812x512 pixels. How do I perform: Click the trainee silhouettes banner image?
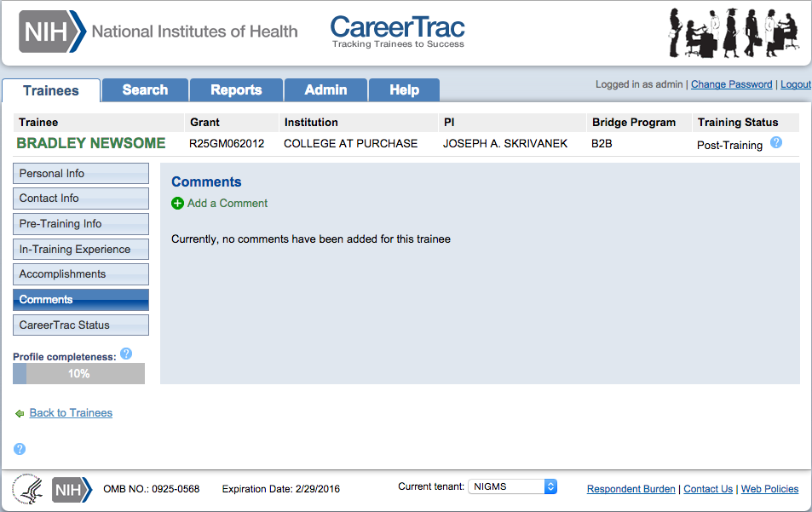coord(734,32)
